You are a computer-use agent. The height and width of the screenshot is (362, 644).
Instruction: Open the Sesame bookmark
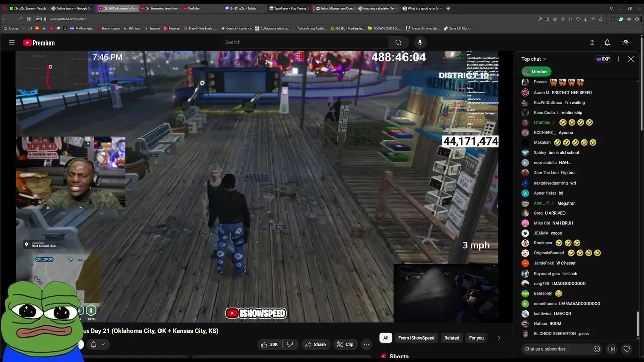[152, 28]
